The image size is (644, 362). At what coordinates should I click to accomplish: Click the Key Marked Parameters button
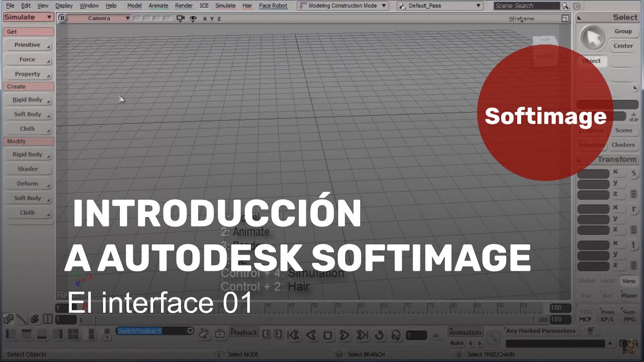point(541,331)
